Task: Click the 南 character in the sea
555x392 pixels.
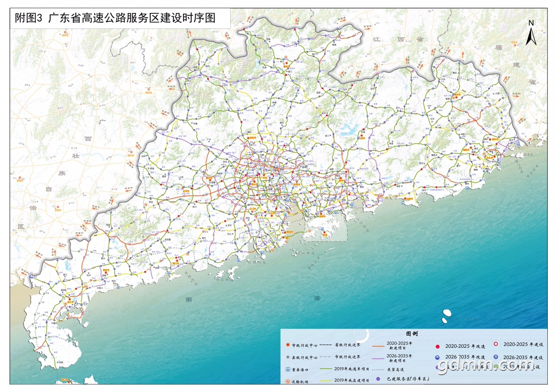Action: (x=188, y=300)
